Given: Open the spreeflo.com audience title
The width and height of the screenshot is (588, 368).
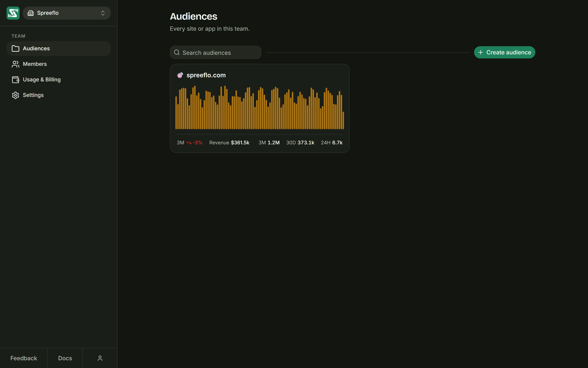Looking at the screenshot, I should [x=206, y=75].
